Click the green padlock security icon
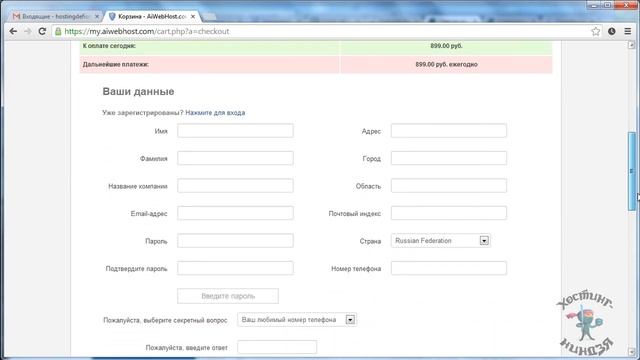This screenshot has height=360, width=640. tap(58, 31)
